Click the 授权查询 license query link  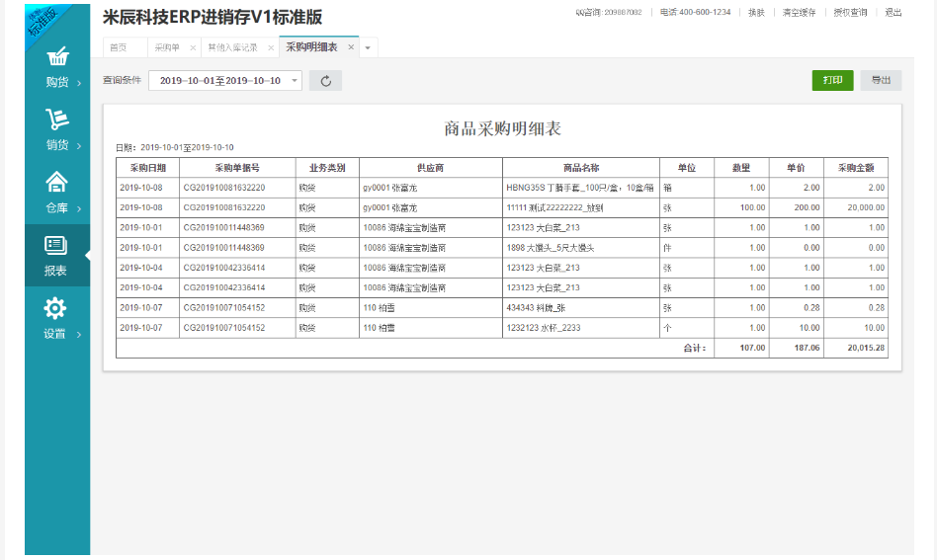point(849,12)
